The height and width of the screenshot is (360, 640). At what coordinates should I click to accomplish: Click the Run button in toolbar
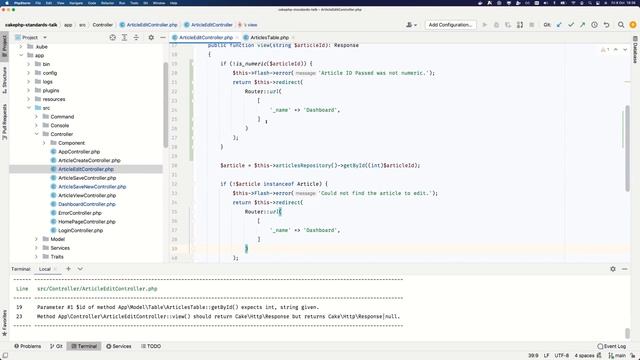[484, 25]
